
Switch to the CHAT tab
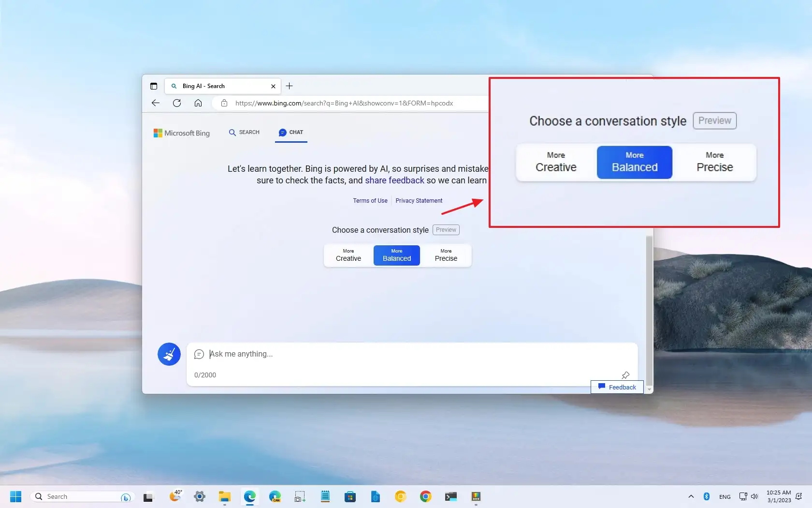click(x=291, y=132)
